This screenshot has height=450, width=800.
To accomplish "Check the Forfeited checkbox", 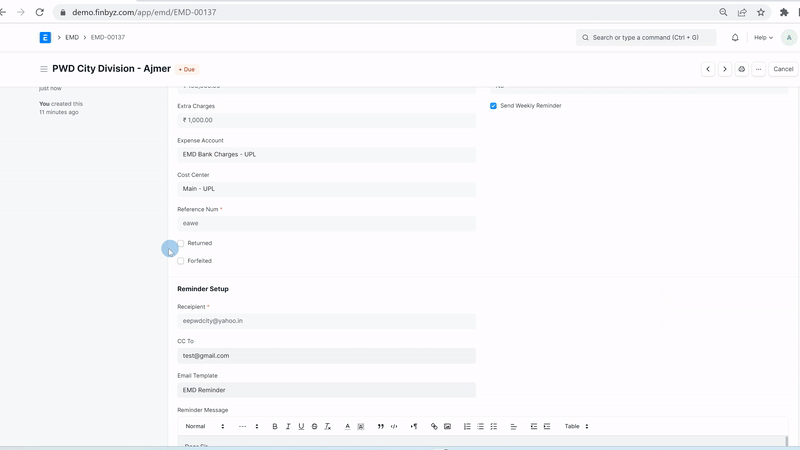I will coord(181,261).
